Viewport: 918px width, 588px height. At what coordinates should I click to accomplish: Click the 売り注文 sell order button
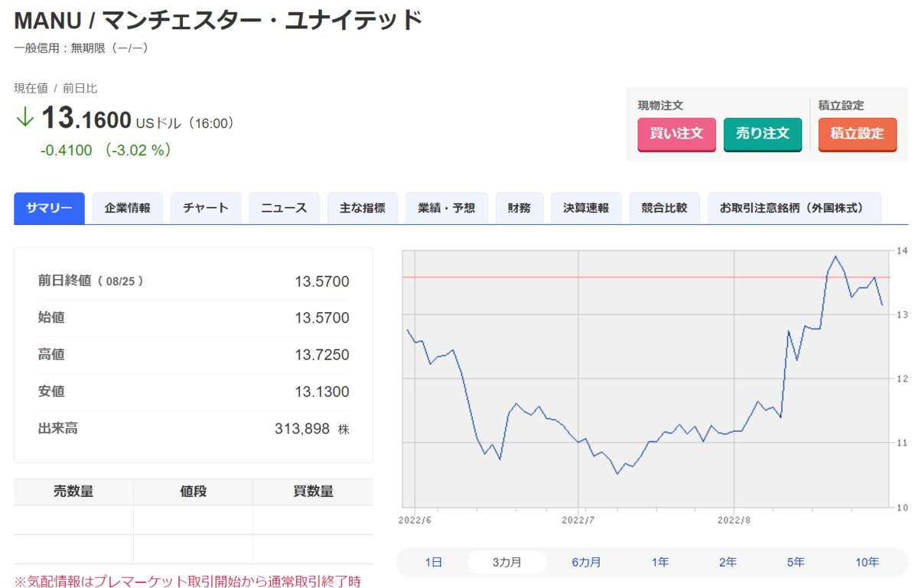pos(762,134)
